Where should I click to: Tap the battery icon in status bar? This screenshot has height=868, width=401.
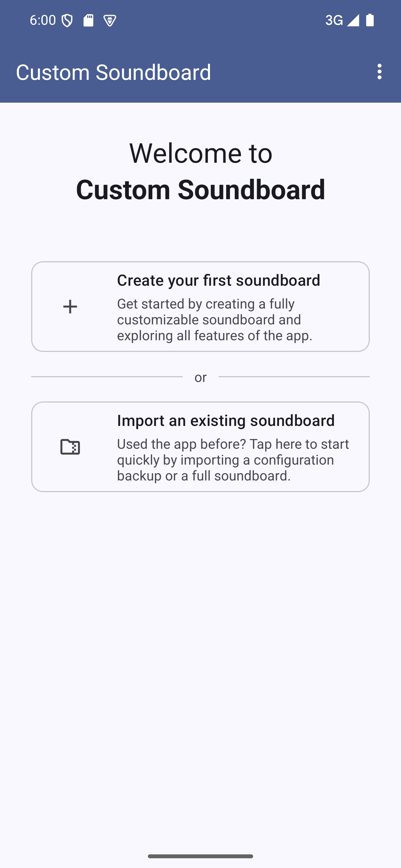point(370,20)
